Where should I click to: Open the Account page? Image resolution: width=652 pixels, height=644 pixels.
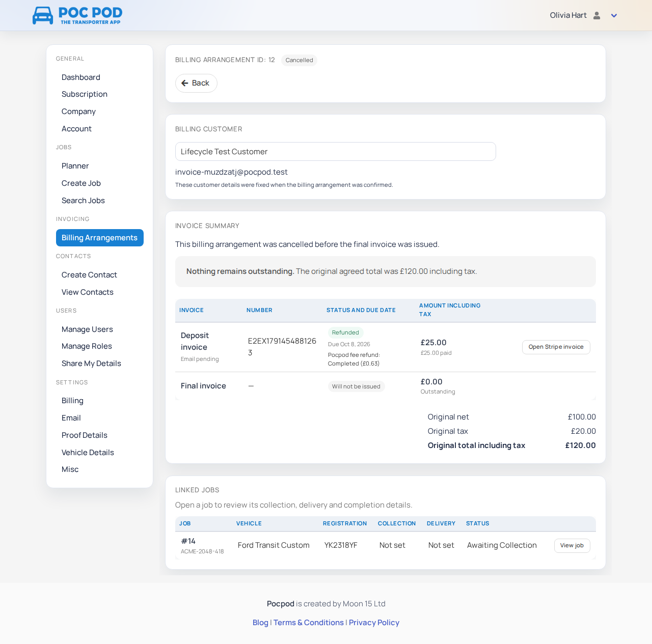coord(76,129)
